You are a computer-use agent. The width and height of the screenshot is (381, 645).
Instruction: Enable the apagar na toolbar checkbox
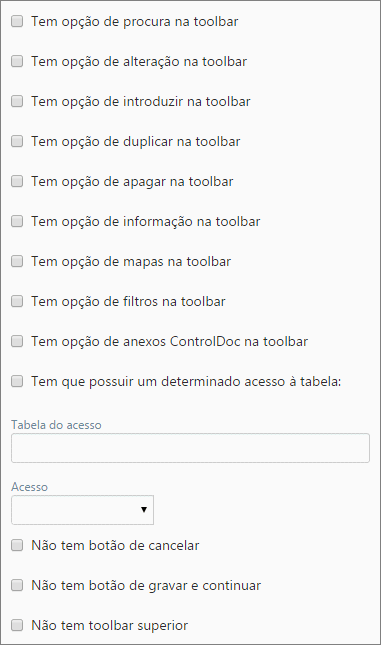pos(17,181)
